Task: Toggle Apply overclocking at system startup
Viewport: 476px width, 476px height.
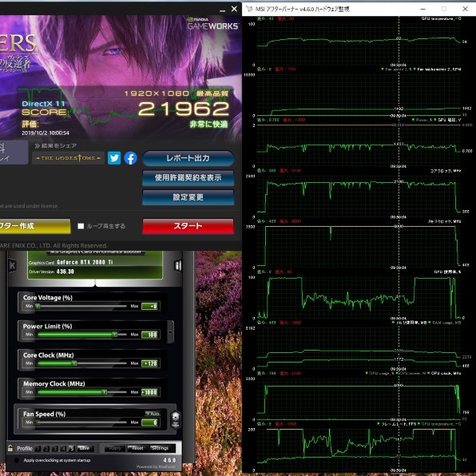Action: (x=17, y=460)
